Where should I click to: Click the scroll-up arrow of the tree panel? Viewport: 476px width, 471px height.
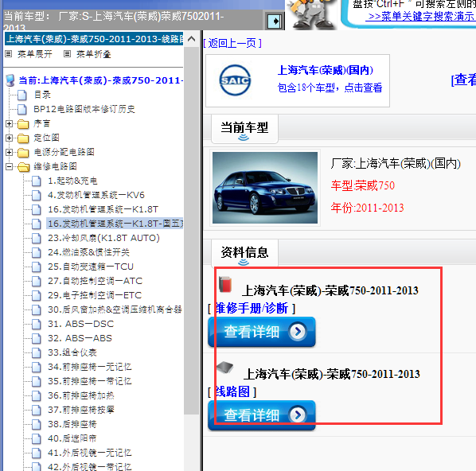[x=192, y=39]
